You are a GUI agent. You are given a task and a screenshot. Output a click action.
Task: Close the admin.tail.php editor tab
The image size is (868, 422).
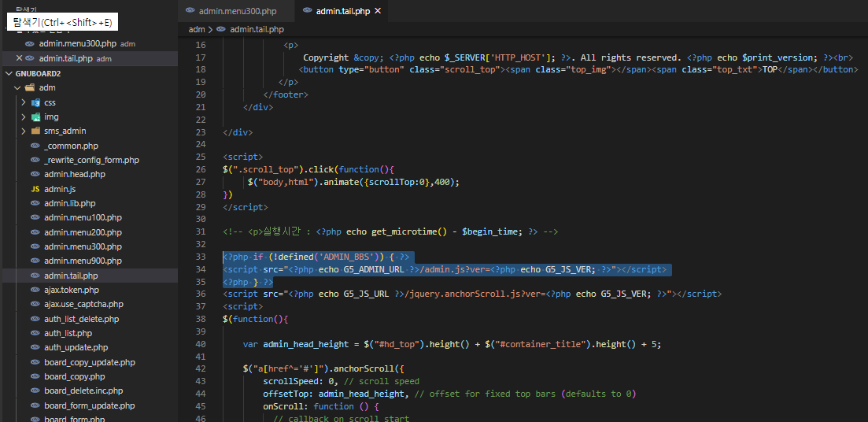click(378, 11)
